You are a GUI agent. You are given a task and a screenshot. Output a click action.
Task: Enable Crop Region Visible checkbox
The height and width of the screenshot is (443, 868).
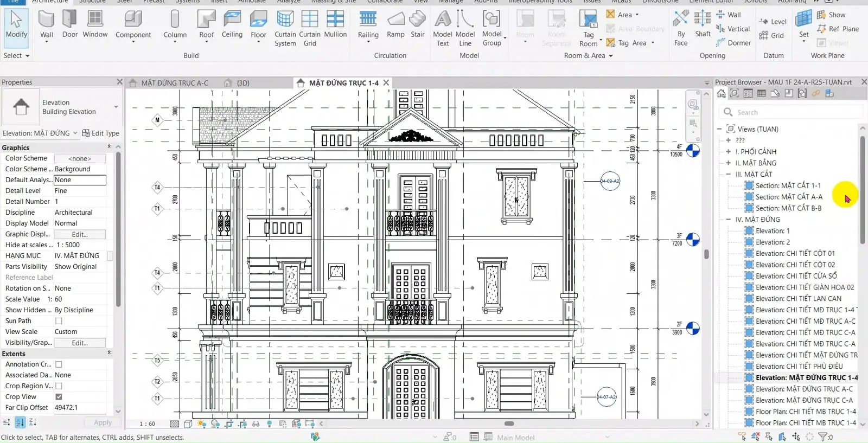coord(59,386)
